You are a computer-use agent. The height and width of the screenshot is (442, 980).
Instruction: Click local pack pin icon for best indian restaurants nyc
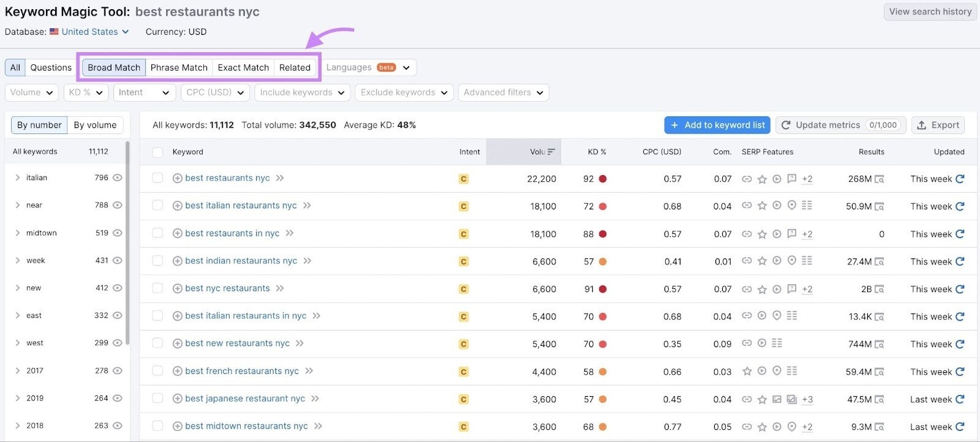point(792,261)
